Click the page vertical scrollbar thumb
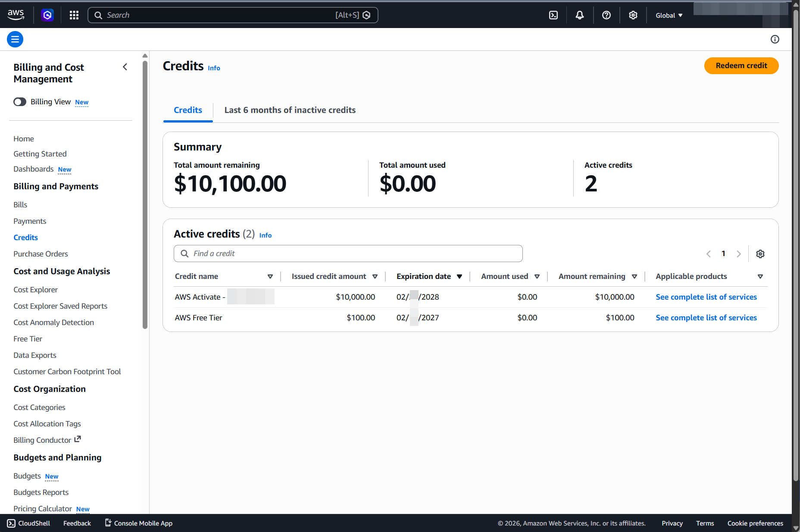 click(796, 246)
